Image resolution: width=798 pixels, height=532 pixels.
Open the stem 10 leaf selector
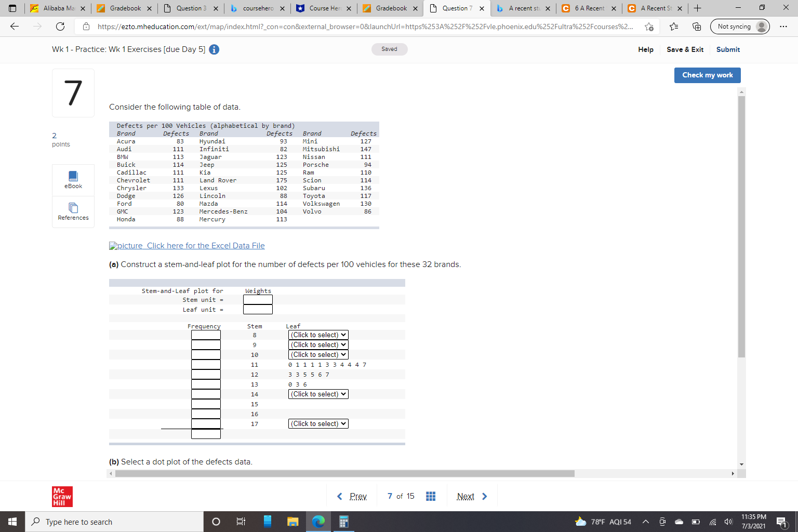pos(317,354)
